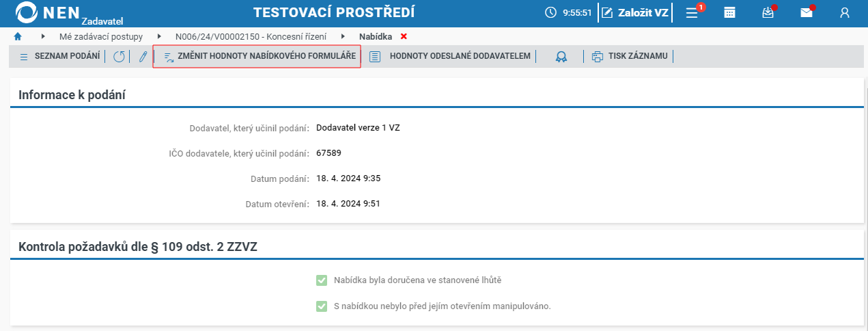
Task: Open the certificate ribbon icon
Action: point(561,57)
